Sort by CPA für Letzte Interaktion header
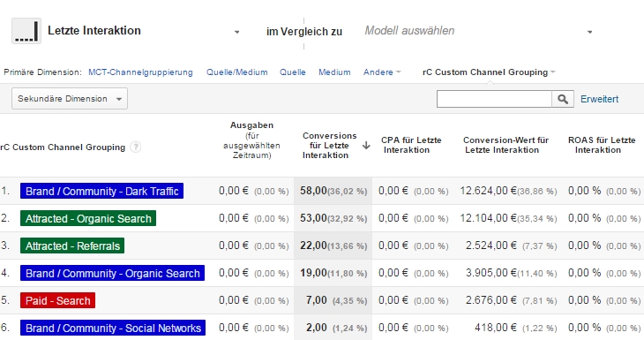Image resolution: width=644 pixels, height=340 pixels. (411, 145)
